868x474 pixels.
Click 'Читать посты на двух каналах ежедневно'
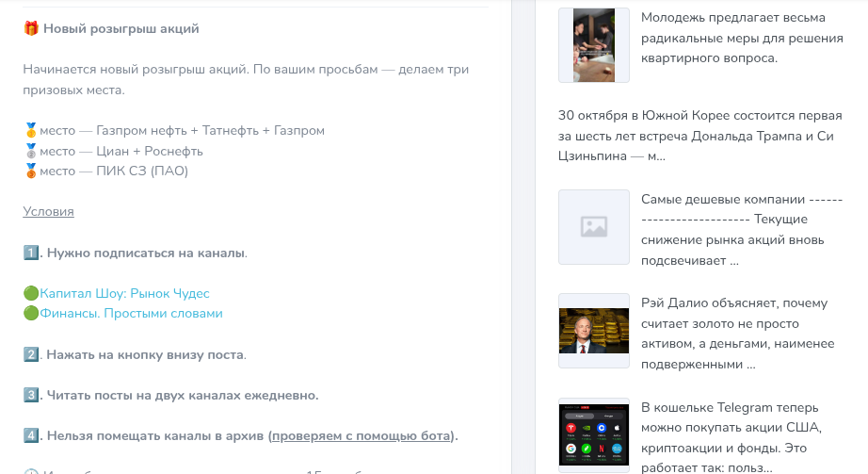pyautogui.click(x=182, y=395)
